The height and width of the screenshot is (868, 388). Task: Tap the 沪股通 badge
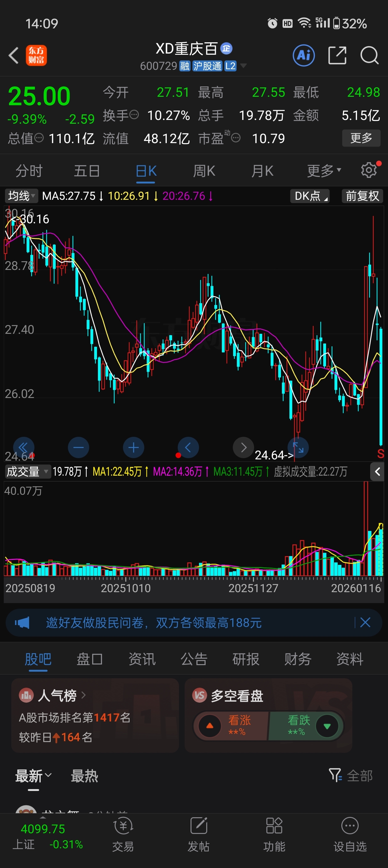pos(207,66)
